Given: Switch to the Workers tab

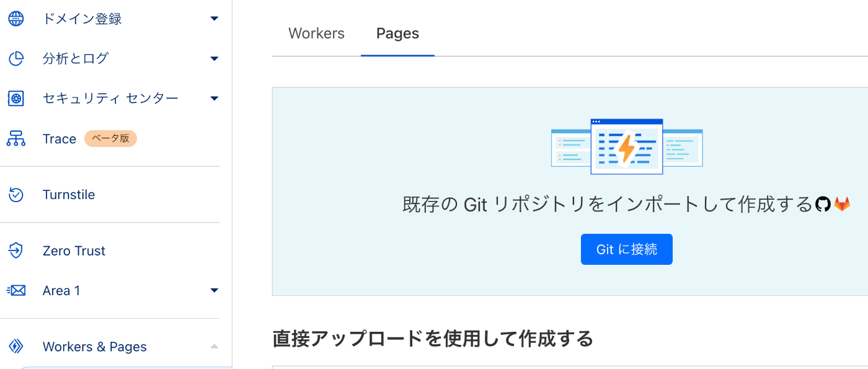Looking at the screenshot, I should click(316, 33).
